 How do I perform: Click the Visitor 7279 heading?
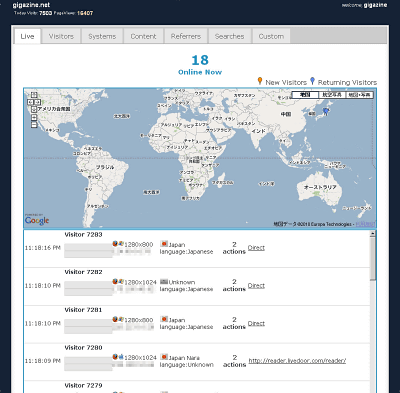click(83, 385)
